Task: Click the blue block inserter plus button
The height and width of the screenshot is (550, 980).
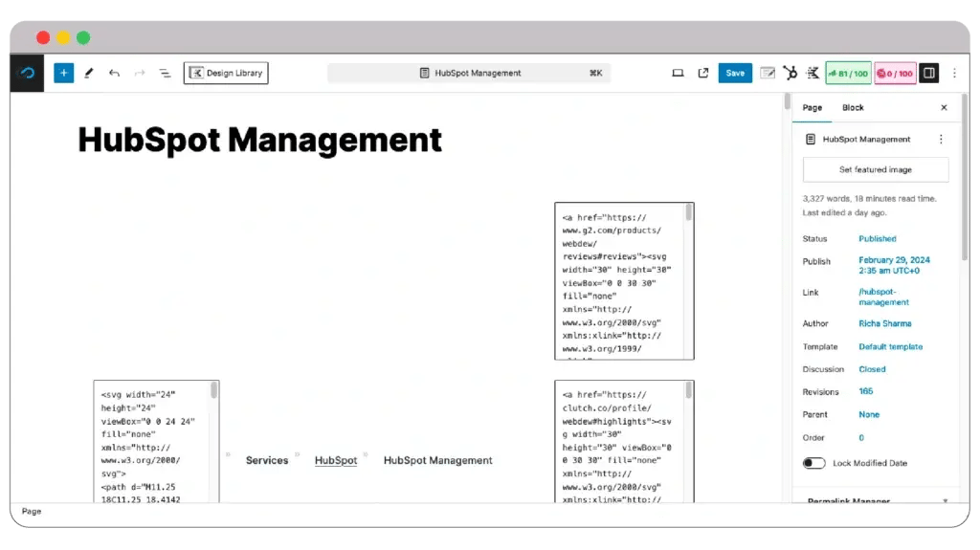Action: [x=63, y=73]
